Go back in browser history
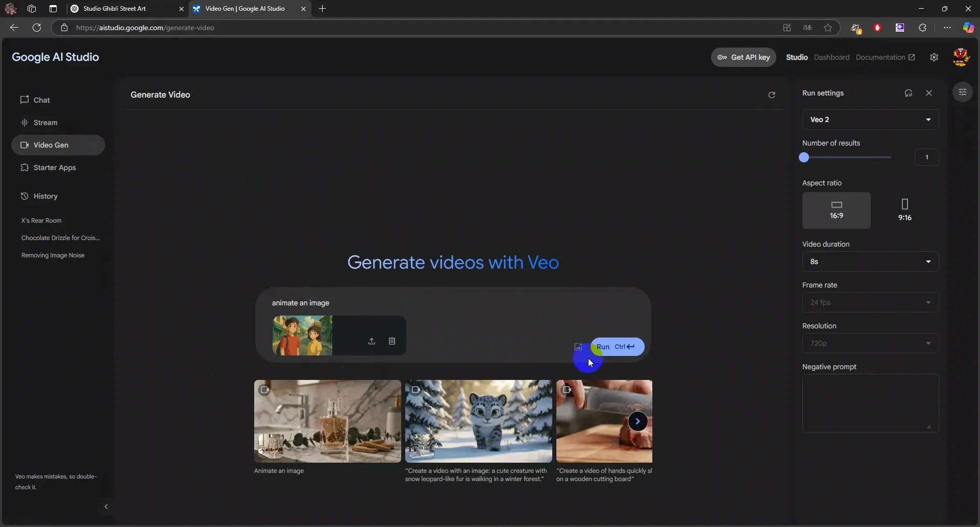The height and width of the screenshot is (527, 980). 14,28
